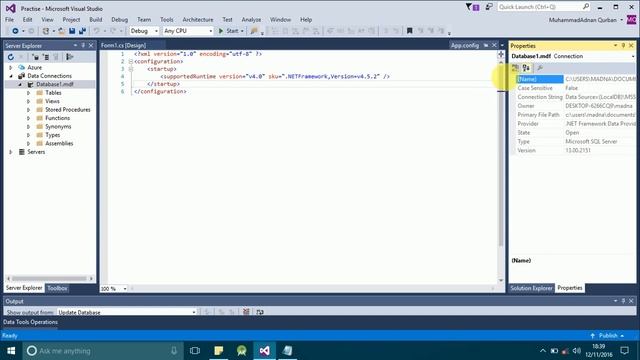Click the Cortana search box
This screenshot has width=640, height=360.
click(103, 351)
